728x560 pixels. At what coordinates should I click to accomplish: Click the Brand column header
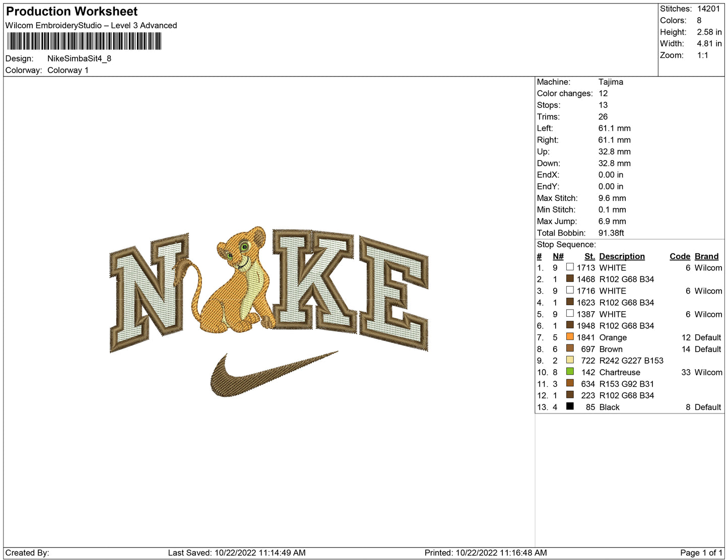706,256
